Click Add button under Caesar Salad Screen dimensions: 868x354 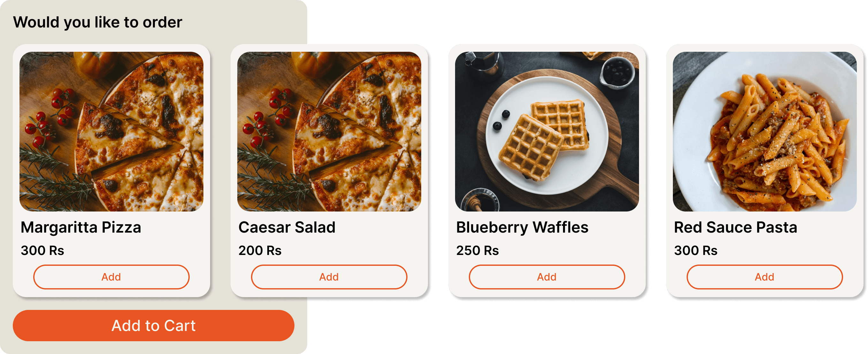(329, 277)
